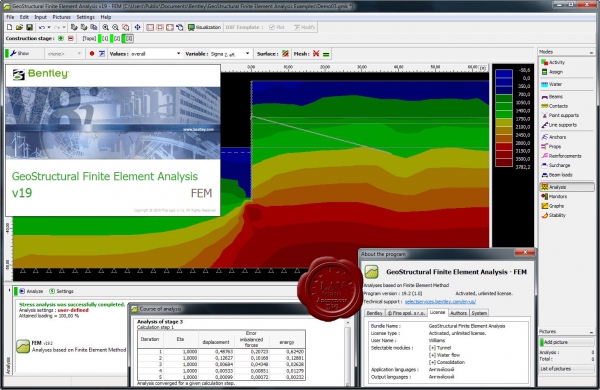Switch to Authors tab in About
Image resolution: width=600 pixels, height=390 pixels.
point(458,313)
